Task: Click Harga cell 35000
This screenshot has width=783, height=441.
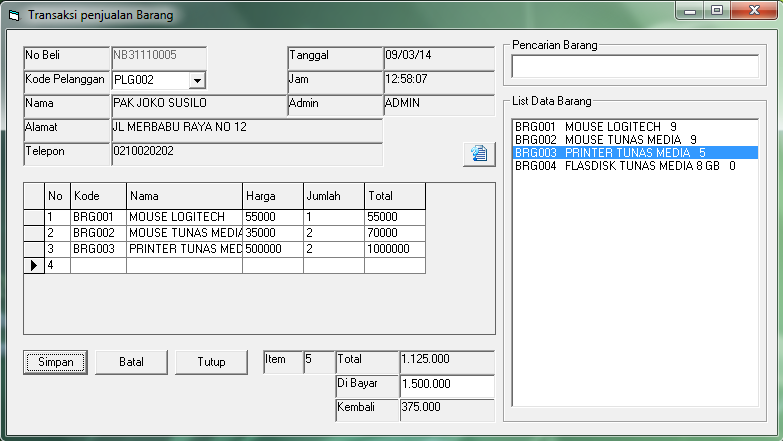Action: 273,233
